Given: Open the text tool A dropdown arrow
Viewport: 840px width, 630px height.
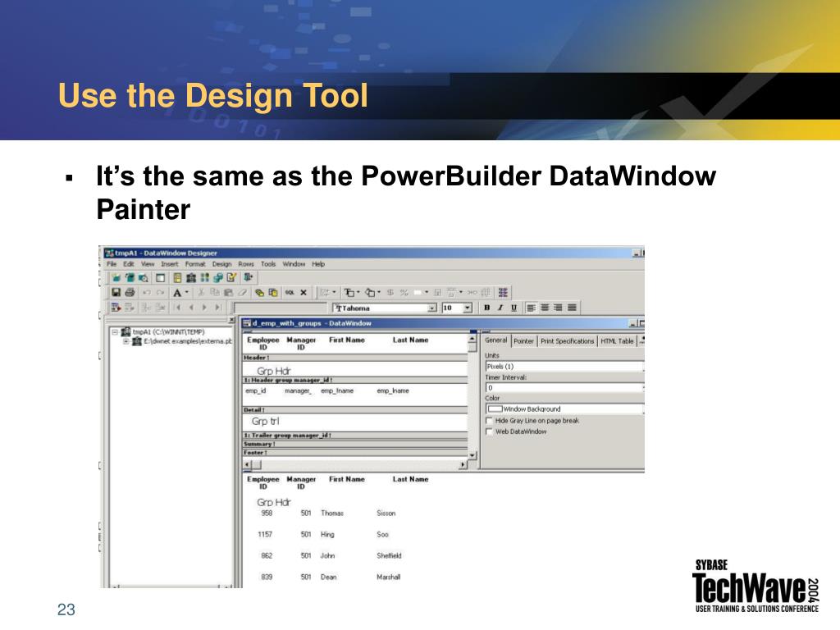Looking at the screenshot, I should (187, 293).
